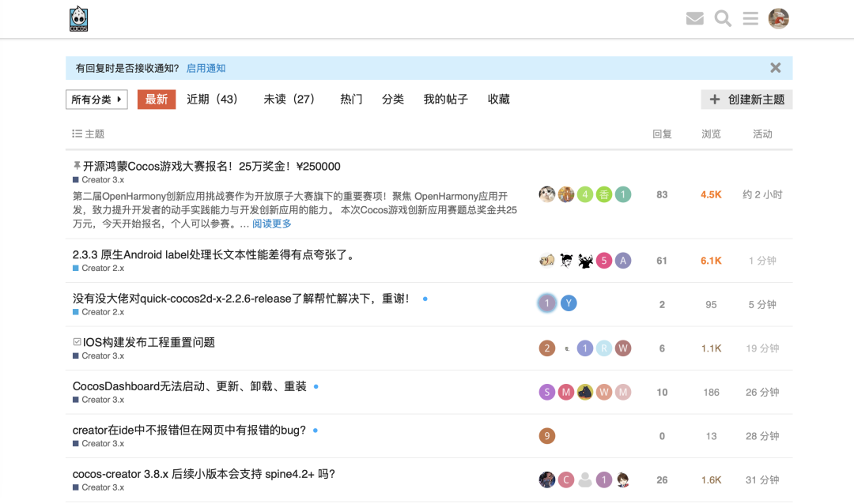Viewport: 854px width, 504px height.
Task: Click activity time 19 分钟 for IOS topic
Action: click(762, 348)
